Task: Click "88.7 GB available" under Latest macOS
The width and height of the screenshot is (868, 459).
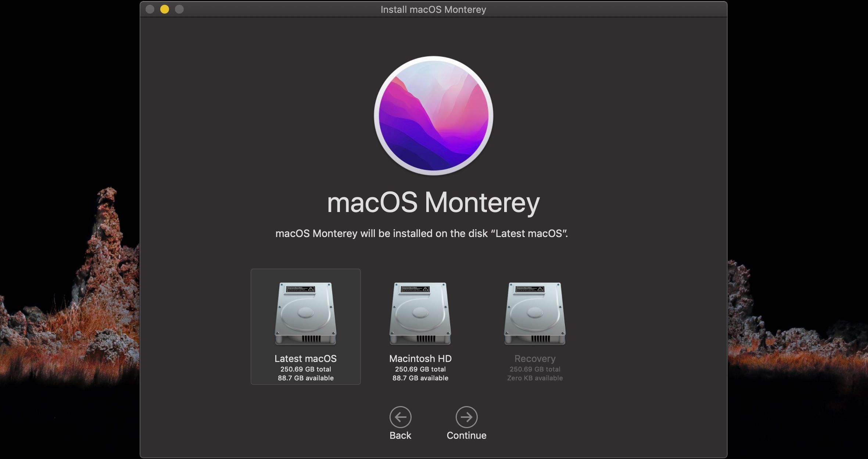Action: click(305, 378)
